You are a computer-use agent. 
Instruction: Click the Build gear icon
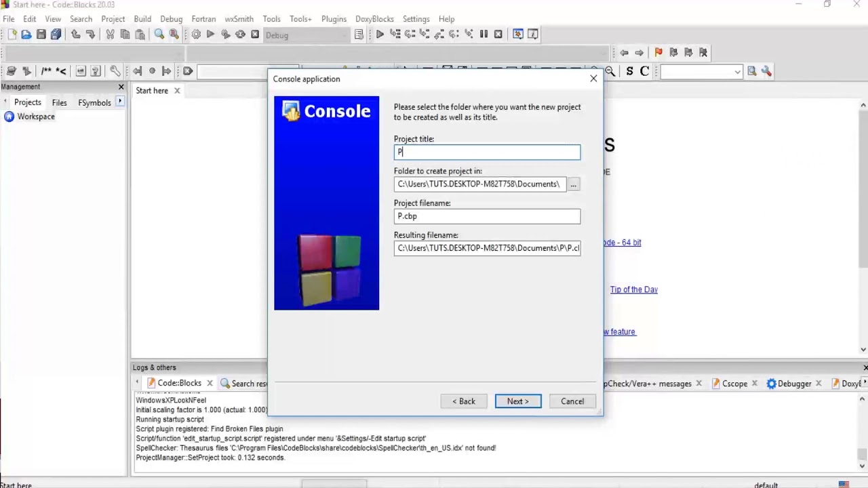pyautogui.click(x=196, y=35)
